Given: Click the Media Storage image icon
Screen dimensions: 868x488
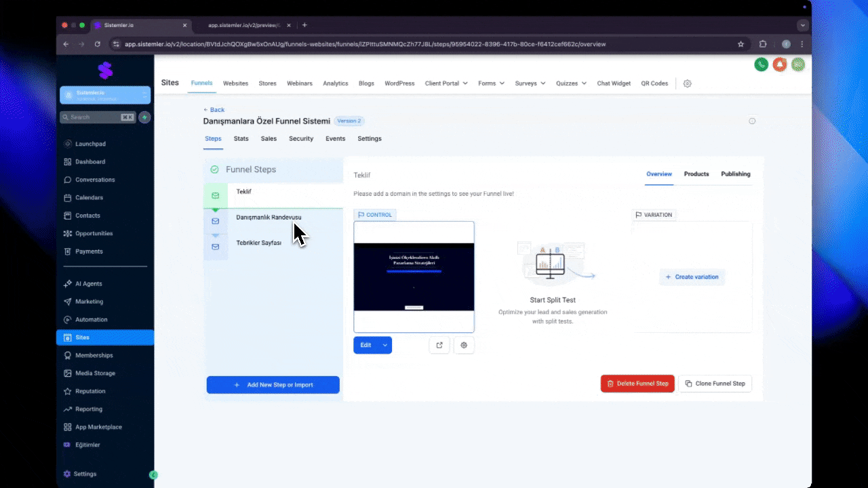Looking at the screenshot, I should tap(68, 373).
